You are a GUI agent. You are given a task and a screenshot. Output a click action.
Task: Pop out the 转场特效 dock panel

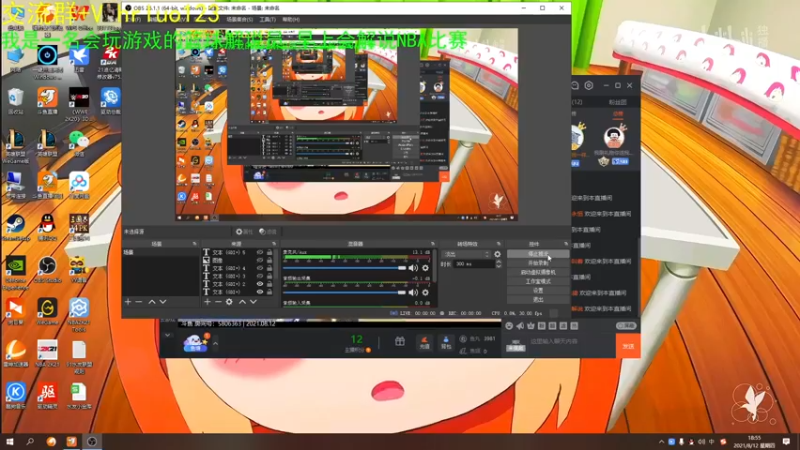[498, 244]
